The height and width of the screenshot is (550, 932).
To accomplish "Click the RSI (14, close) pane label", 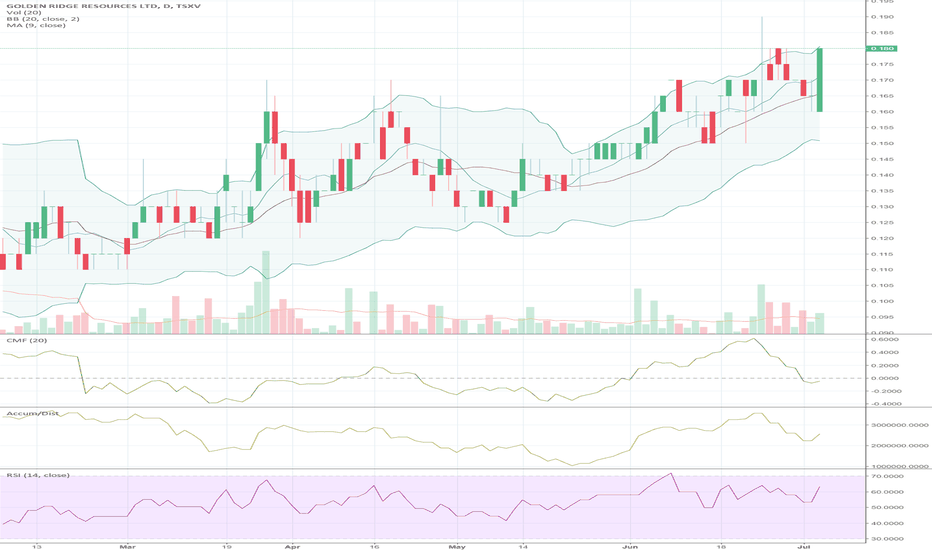I will pyautogui.click(x=38, y=475).
